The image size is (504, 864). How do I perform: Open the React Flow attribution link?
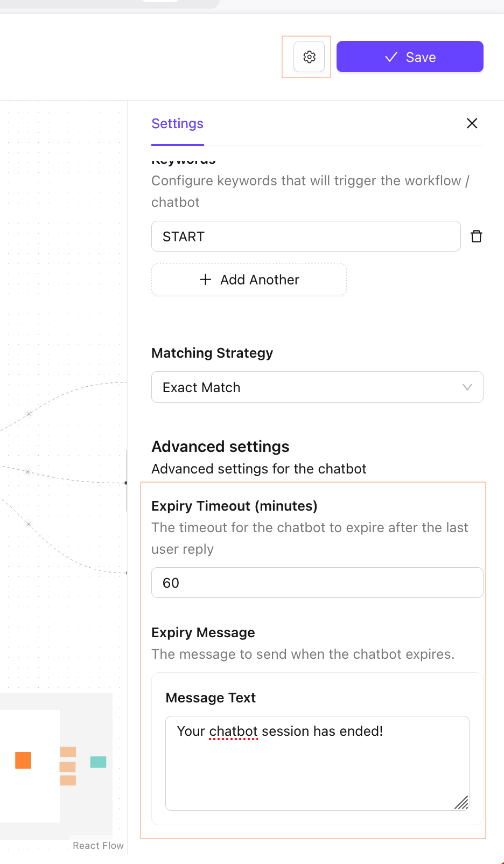pyautogui.click(x=98, y=846)
